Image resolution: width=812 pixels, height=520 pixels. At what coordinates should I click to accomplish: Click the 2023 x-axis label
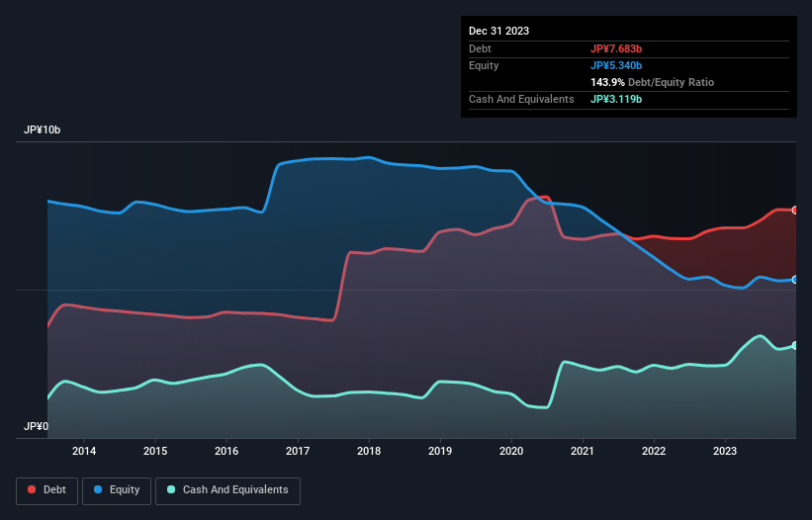[x=725, y=451]
